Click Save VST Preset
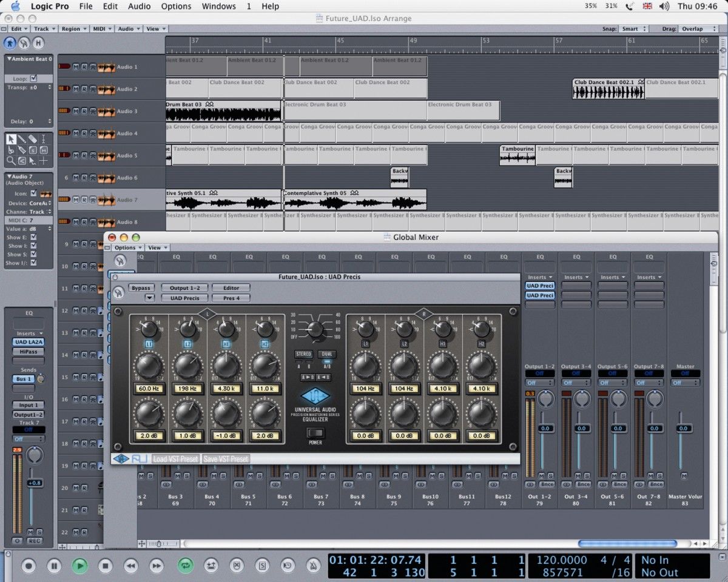 (x=226, y=459)
